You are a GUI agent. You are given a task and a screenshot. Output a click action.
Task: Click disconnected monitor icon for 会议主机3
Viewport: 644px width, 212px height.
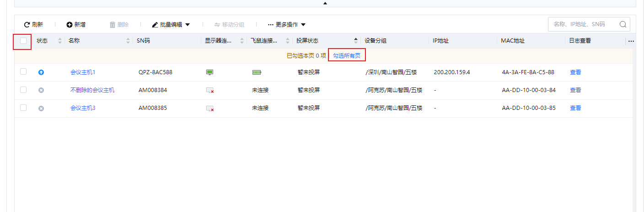click(x=210, y=109)
